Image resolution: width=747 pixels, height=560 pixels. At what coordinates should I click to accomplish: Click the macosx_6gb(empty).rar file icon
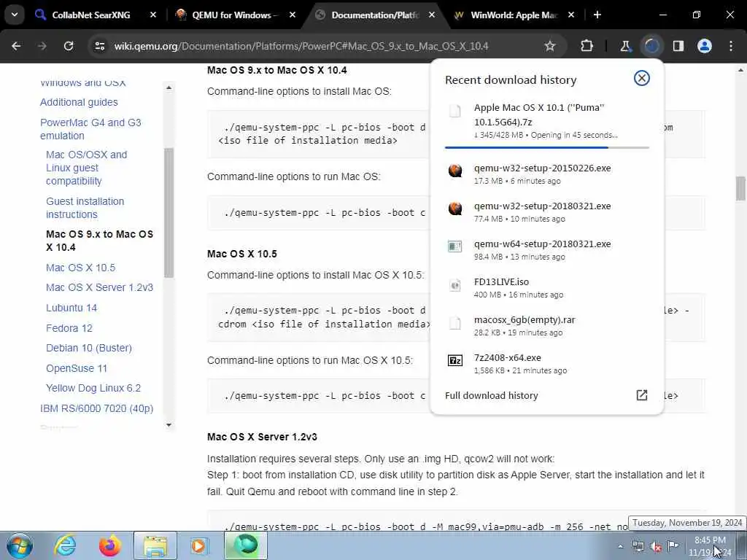click(455, 323)
